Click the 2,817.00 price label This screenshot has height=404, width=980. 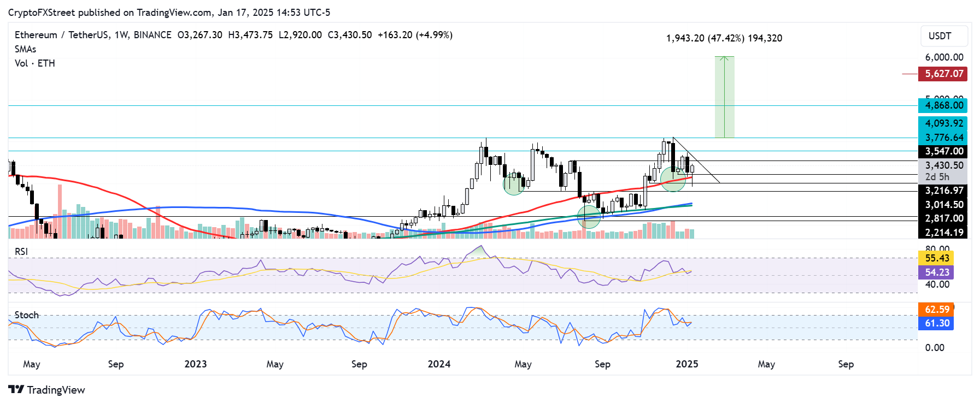coord(943,218)
